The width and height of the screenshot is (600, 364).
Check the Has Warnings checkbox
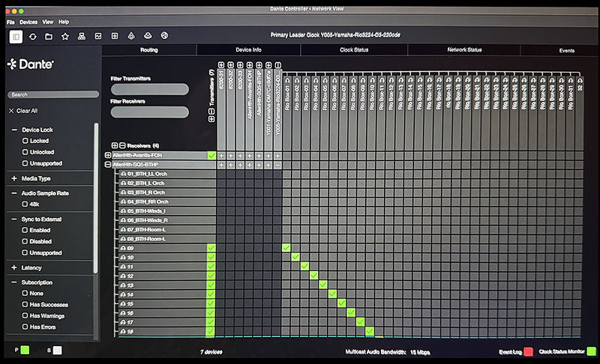coord(25,315)
